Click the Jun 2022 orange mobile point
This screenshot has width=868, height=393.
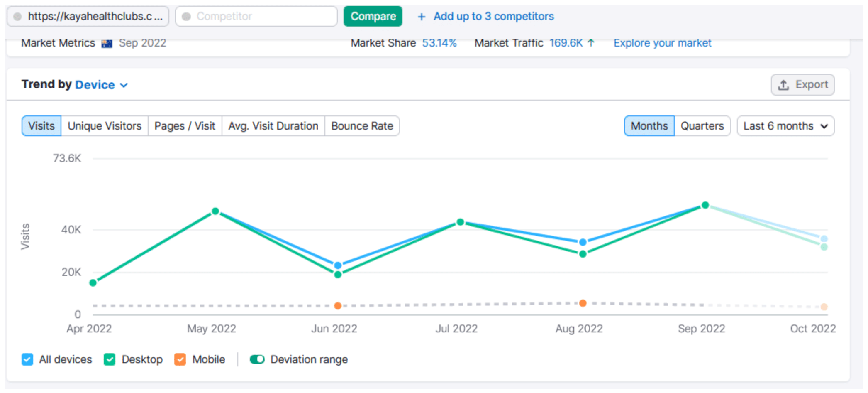(338, 306)
